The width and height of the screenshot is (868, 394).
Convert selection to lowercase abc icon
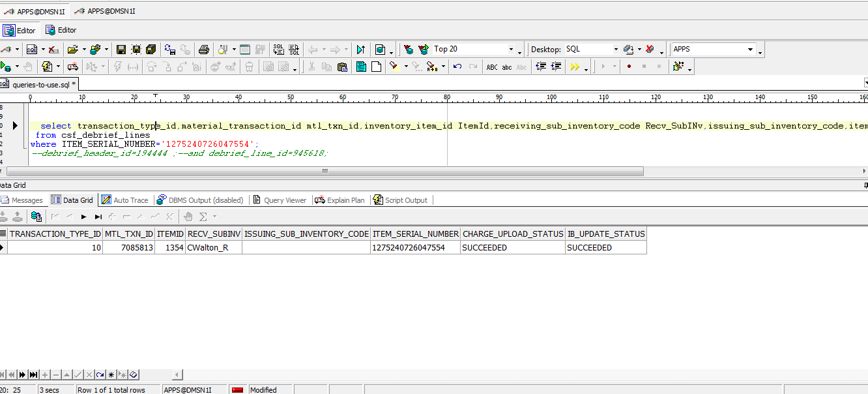(x=506, y=67)
